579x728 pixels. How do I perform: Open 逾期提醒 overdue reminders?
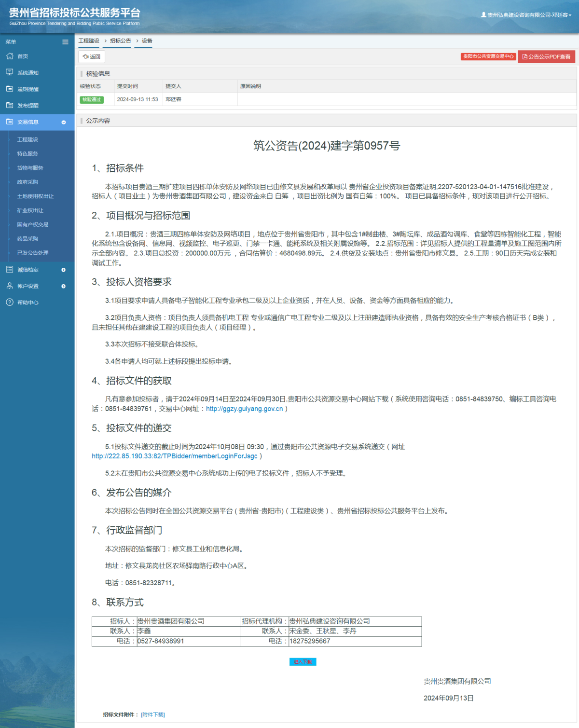click(28, 89)
